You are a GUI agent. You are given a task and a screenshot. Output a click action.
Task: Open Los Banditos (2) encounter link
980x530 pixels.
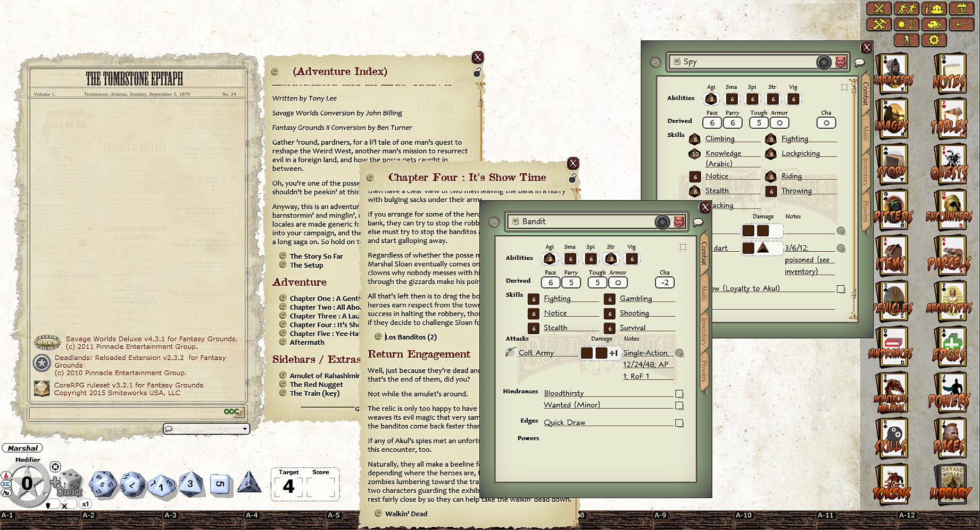coord(410,337)
